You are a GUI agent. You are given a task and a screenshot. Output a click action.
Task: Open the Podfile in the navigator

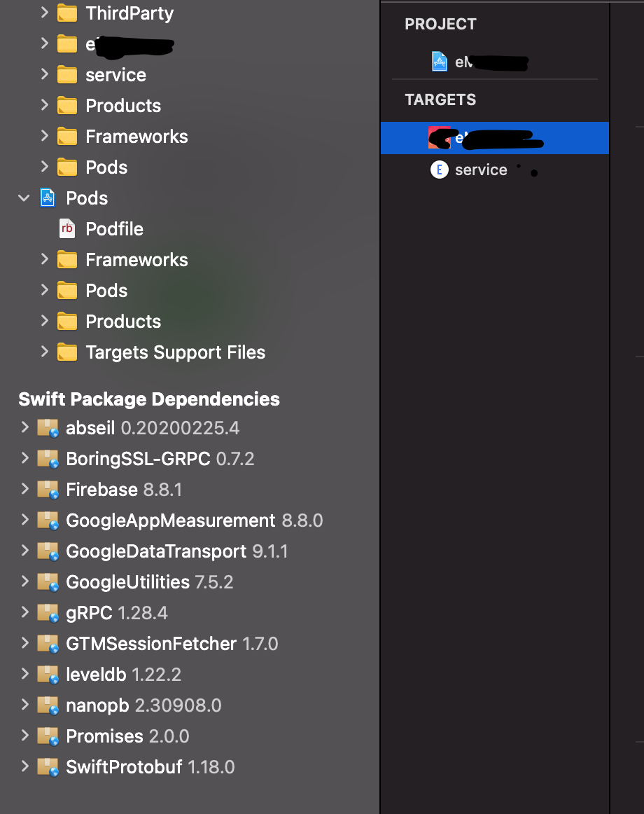pyautogui.click(x=114, y=229)
